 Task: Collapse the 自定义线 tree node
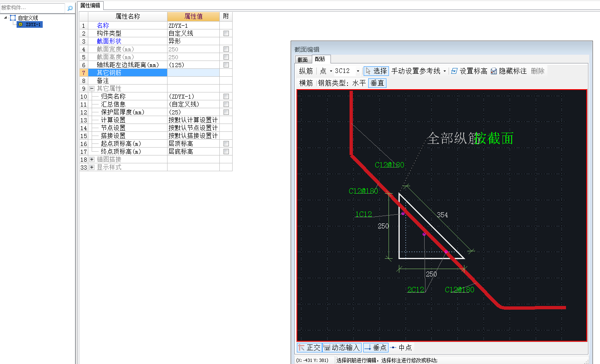click(5, 17)
